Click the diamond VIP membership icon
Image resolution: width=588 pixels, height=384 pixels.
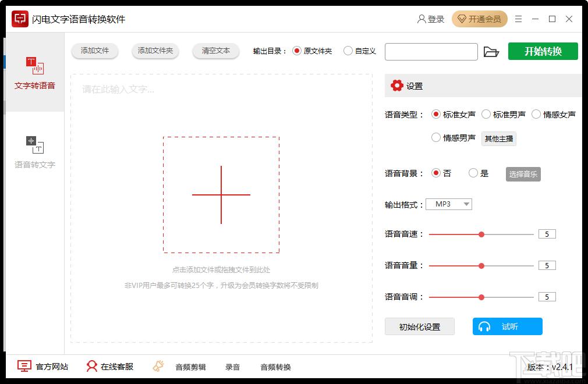coord(462,19)
